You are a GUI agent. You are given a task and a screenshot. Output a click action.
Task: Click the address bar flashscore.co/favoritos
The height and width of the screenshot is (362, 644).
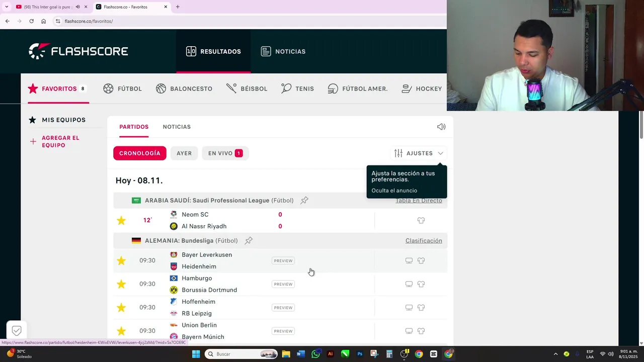pyautogui.click(x=89, y=21)
